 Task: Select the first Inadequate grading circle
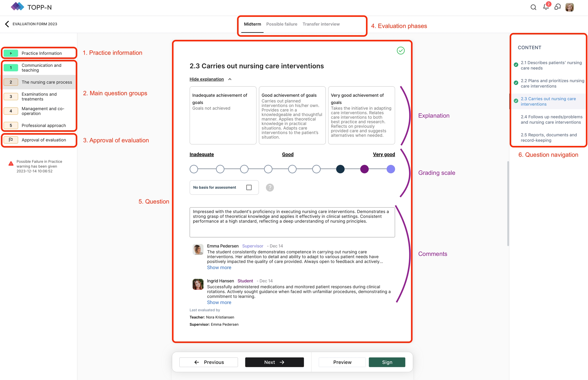194,169
